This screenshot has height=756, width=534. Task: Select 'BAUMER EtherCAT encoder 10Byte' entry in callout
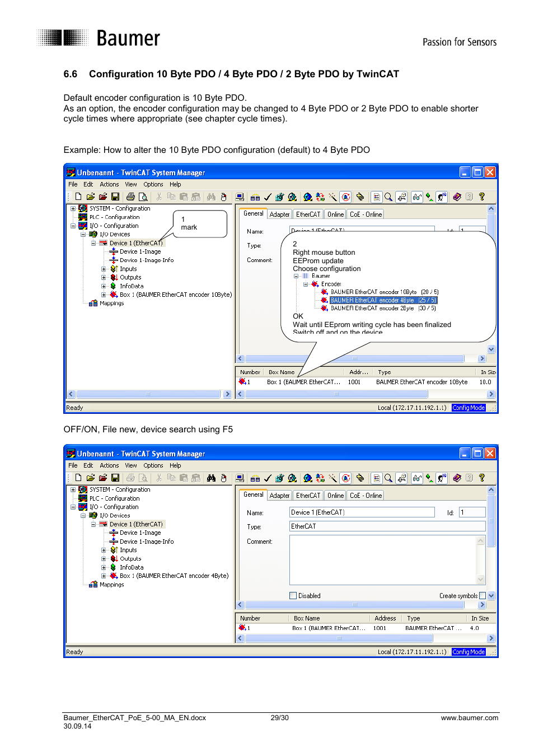pos(385,292)
